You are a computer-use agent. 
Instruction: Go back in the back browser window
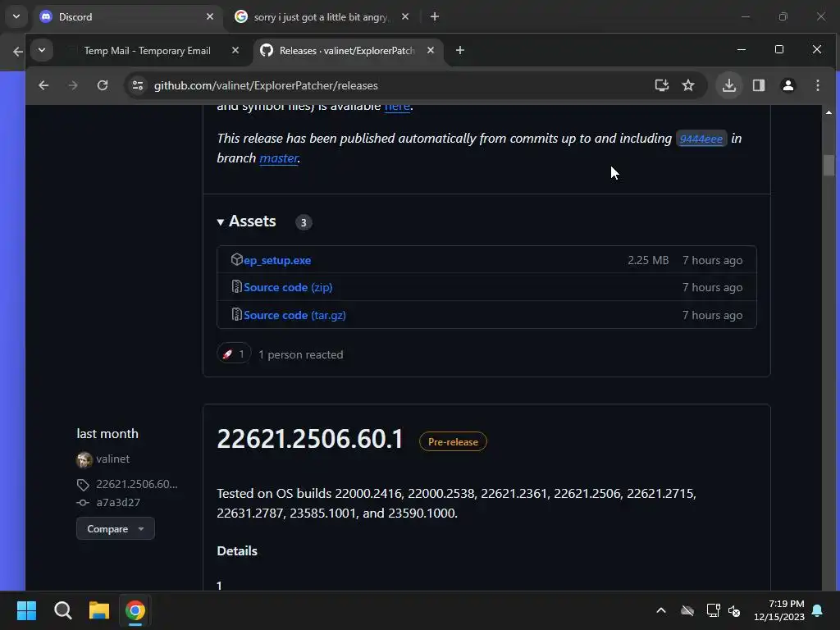point(17,52)
